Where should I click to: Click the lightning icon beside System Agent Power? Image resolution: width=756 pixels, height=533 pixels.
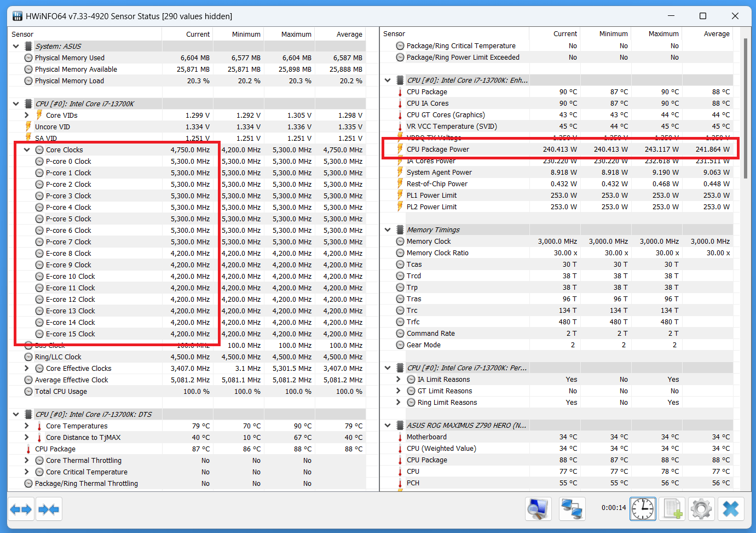[400, 172]
